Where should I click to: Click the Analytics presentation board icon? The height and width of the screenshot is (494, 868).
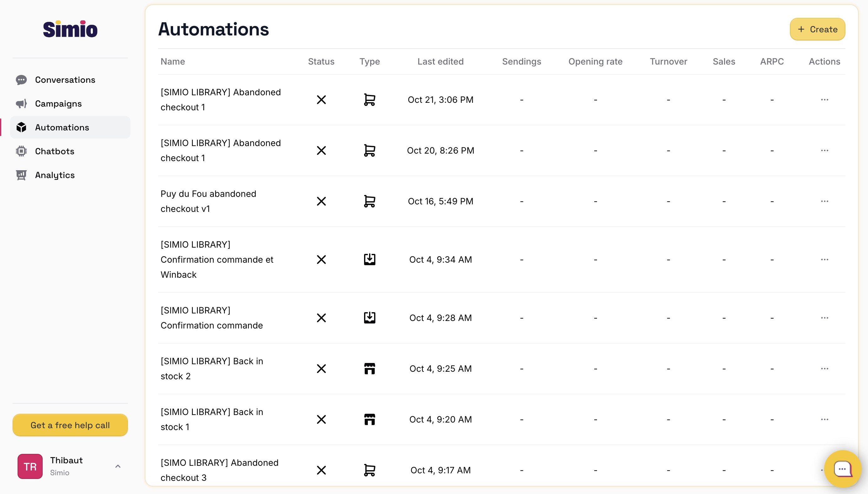[21, 175]
